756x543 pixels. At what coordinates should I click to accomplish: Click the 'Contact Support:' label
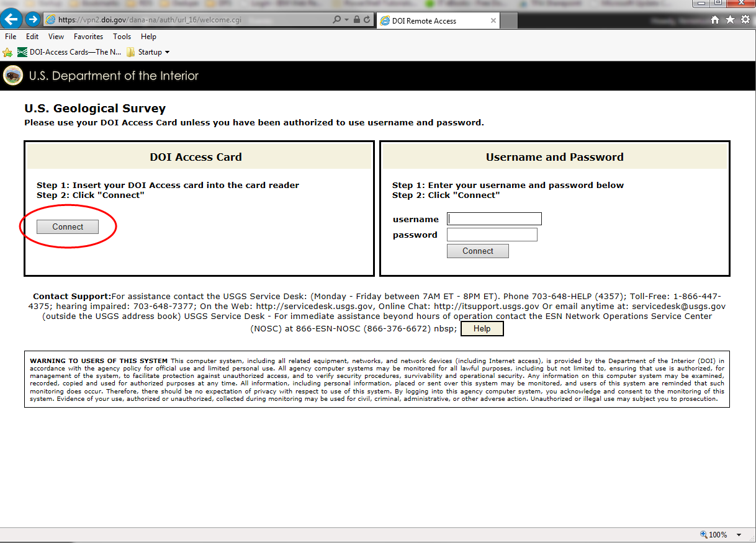tap(72, 297)
